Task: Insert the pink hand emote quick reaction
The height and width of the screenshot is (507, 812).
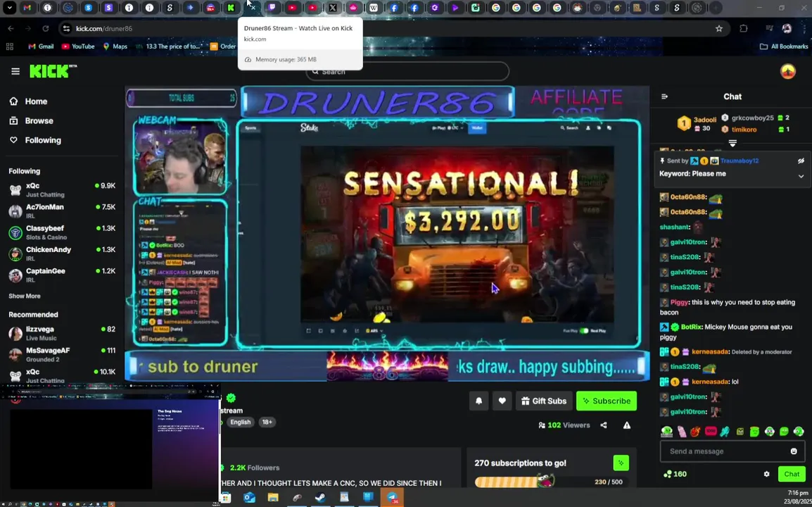Action: [x=681, y=432]
